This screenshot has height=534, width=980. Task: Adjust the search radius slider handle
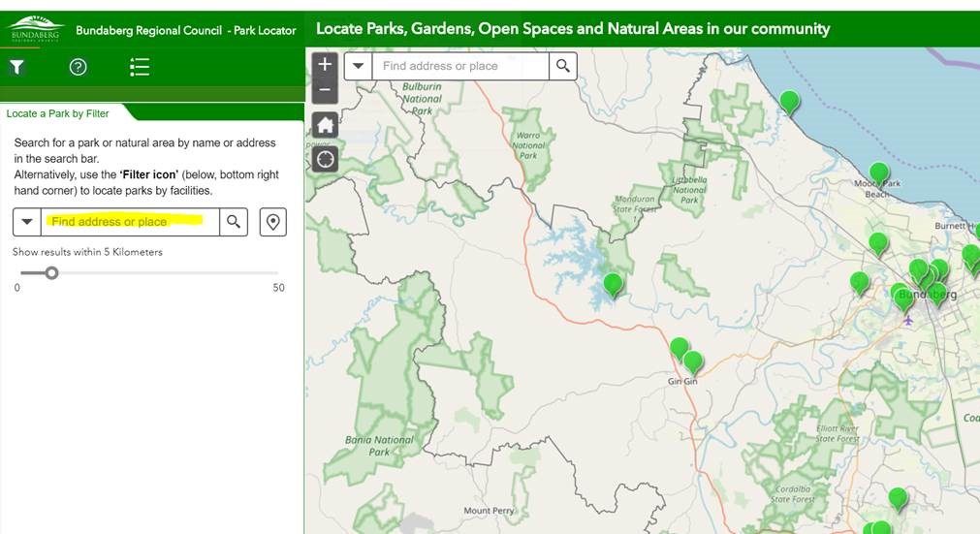pyautogui.click(x=52, y=273)
